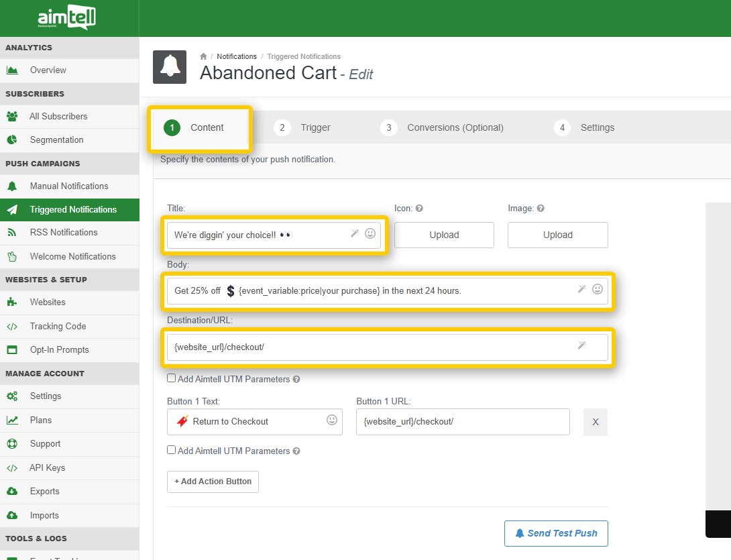This screenshot has width=731, height=560.
Task: Open emoji picker in Body field
Action: pos(598,289)
